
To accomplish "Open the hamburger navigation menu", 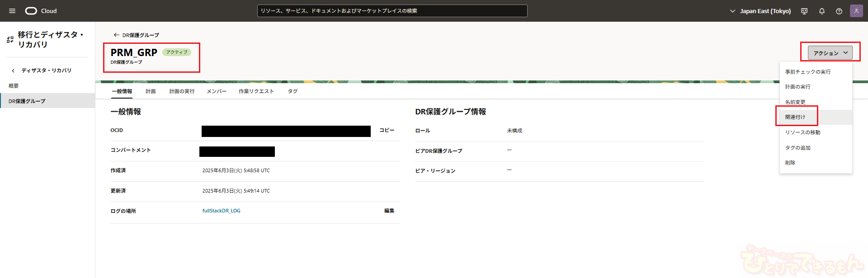I will click(12, 11).
